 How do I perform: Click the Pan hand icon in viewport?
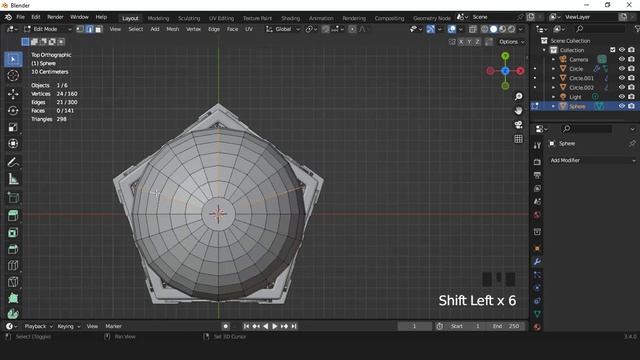coord(518,111)
